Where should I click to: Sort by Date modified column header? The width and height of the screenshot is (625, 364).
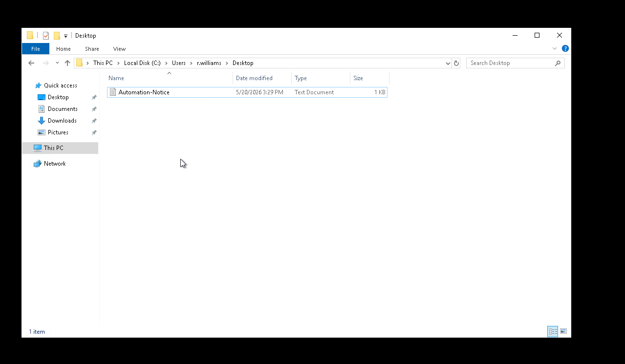pyautogui.click(x=262, y=78)
